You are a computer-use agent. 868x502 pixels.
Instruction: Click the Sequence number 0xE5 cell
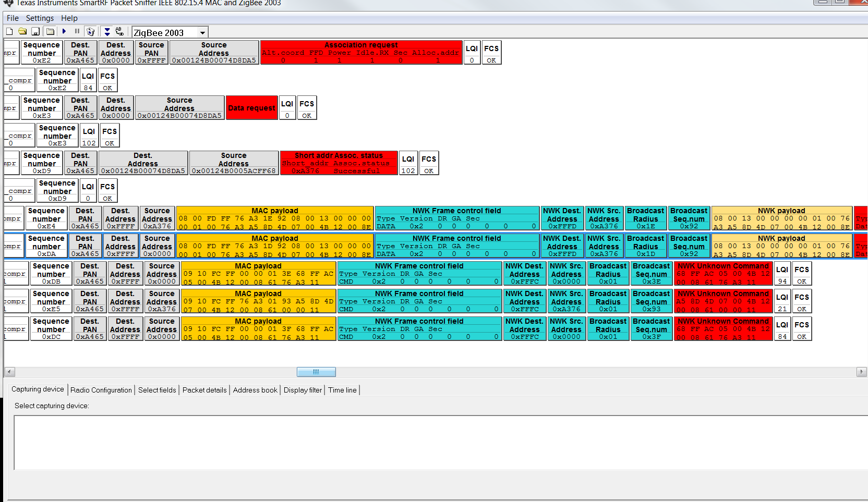[51, 301]
